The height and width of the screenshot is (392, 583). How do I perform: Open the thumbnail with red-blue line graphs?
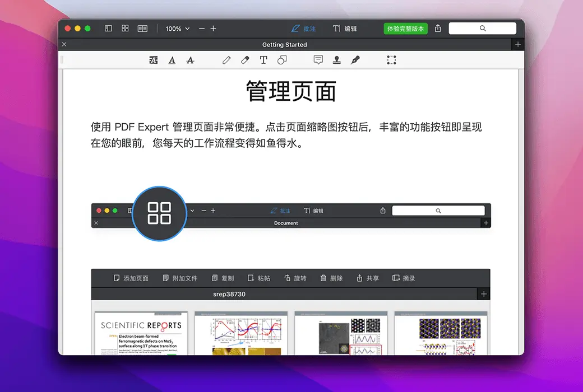[241, 333]
